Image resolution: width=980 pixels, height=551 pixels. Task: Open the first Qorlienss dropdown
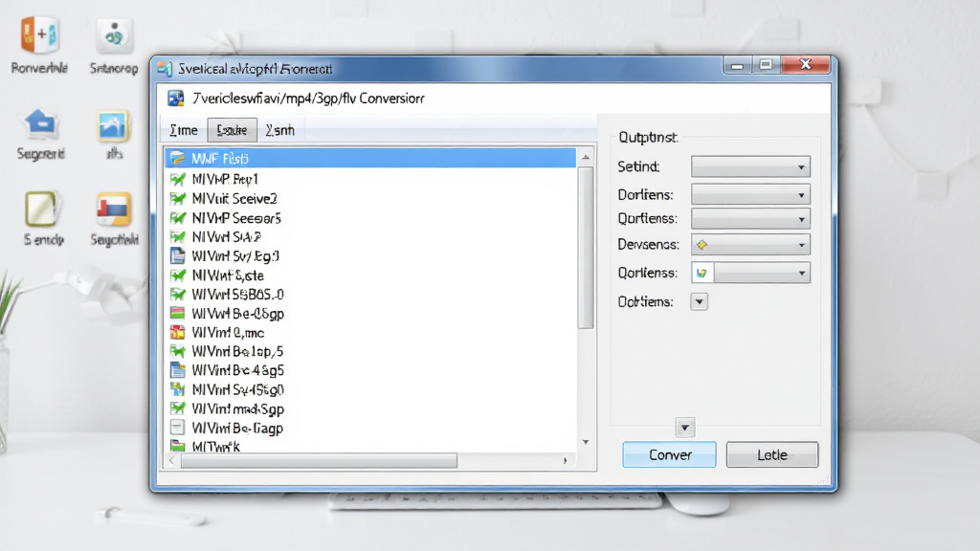(750, 219)
